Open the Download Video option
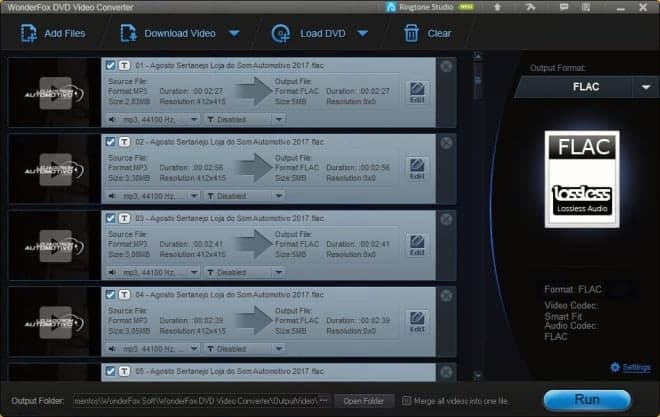Viewport: 660px width, 417px height. [168, 33]
